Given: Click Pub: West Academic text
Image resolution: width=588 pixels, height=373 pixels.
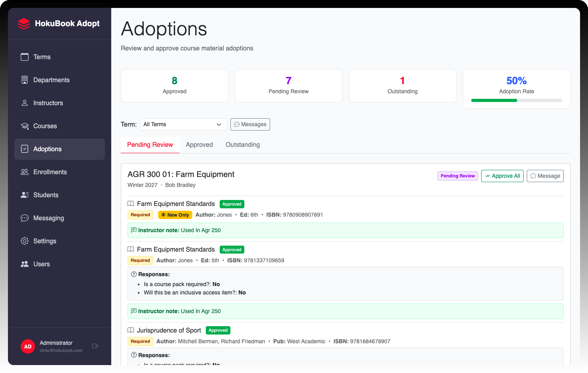Looking at the screenshot, I should pyautogui.click(x=299, y=341).
